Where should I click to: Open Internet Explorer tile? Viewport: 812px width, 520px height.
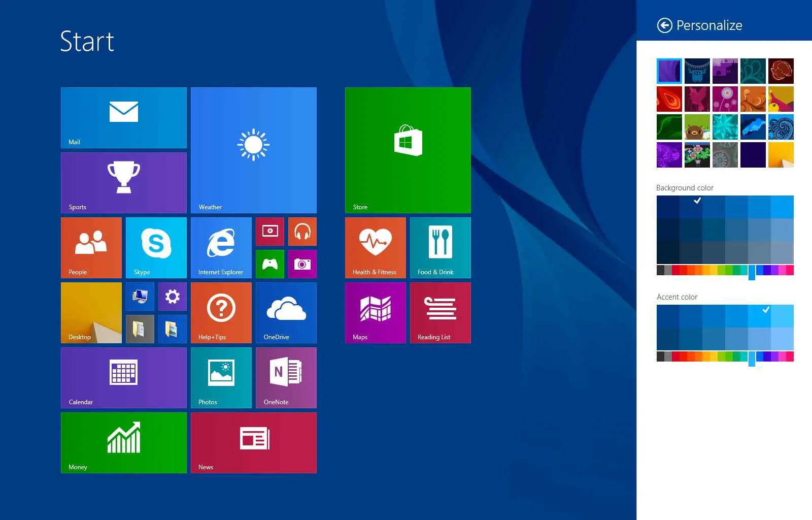[x=221, y=248]
